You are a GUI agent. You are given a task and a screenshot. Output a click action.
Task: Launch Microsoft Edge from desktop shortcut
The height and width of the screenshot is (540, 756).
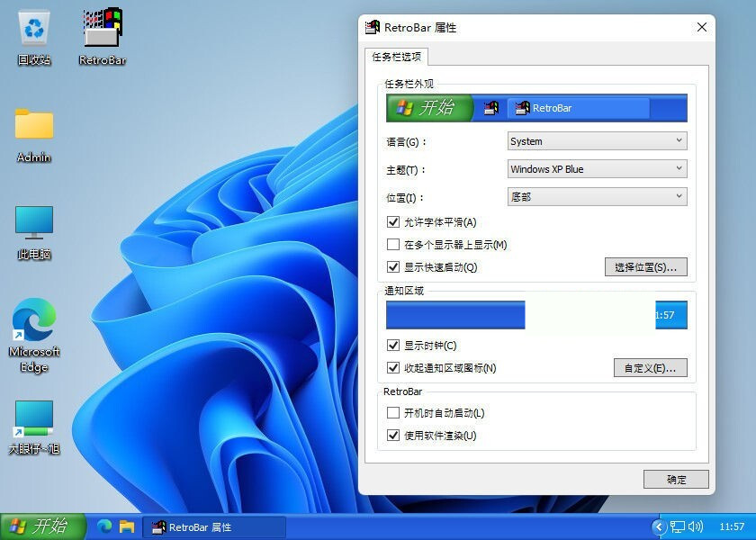click(34, 335)
